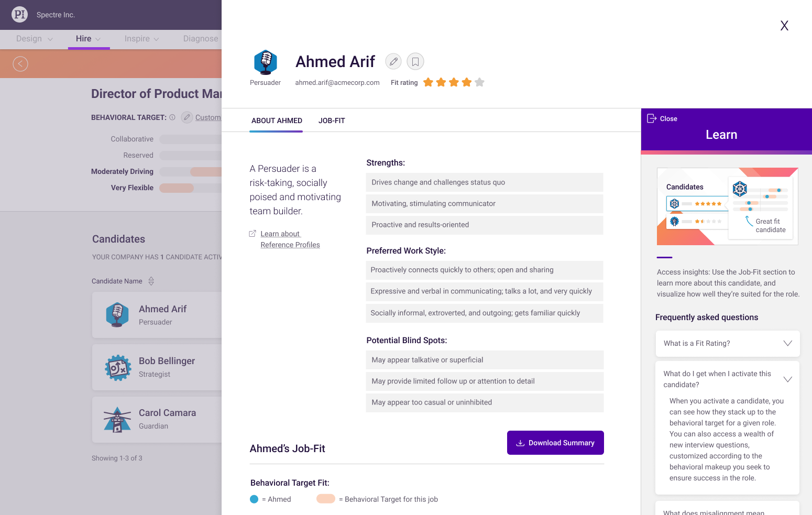Image resolution: width=812 pixels, height=515 pixels.
Task: Click the back arrow in the orange bar
Action: click(20, 64)
